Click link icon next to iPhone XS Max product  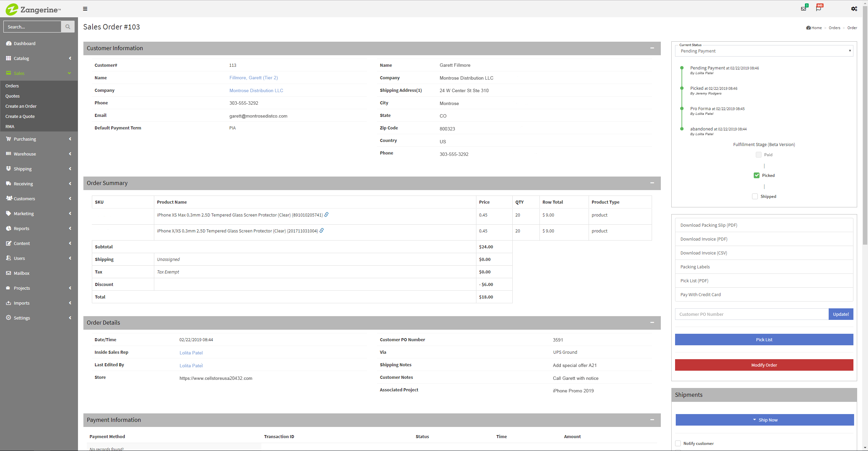point(327,214)
